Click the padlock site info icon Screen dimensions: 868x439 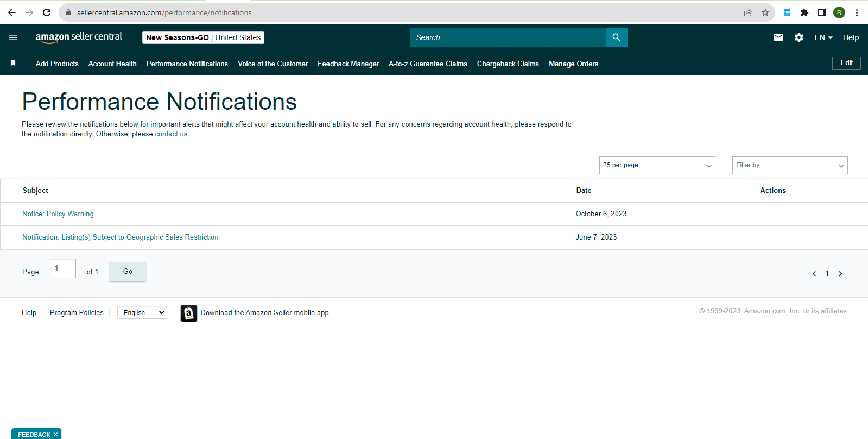68,12
